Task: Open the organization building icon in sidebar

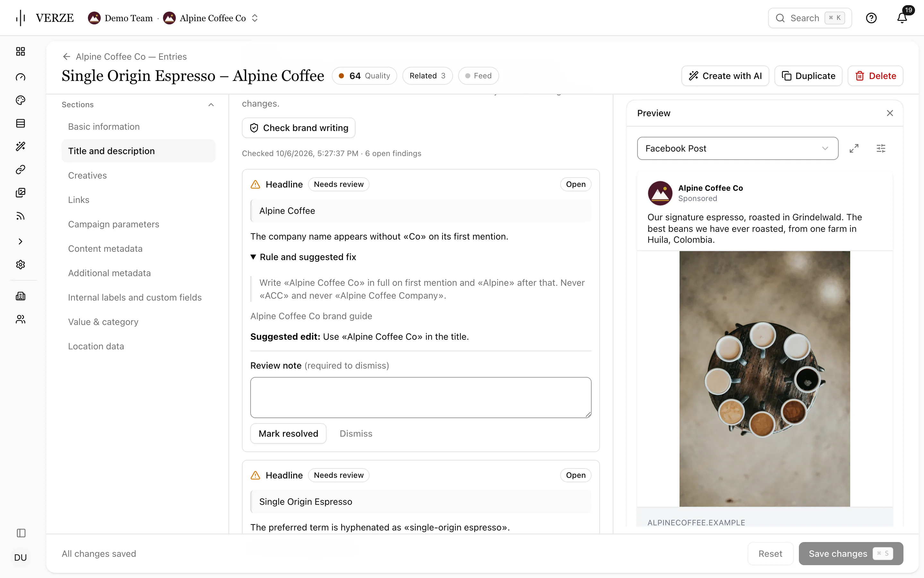Action: [x=21, y=296]
